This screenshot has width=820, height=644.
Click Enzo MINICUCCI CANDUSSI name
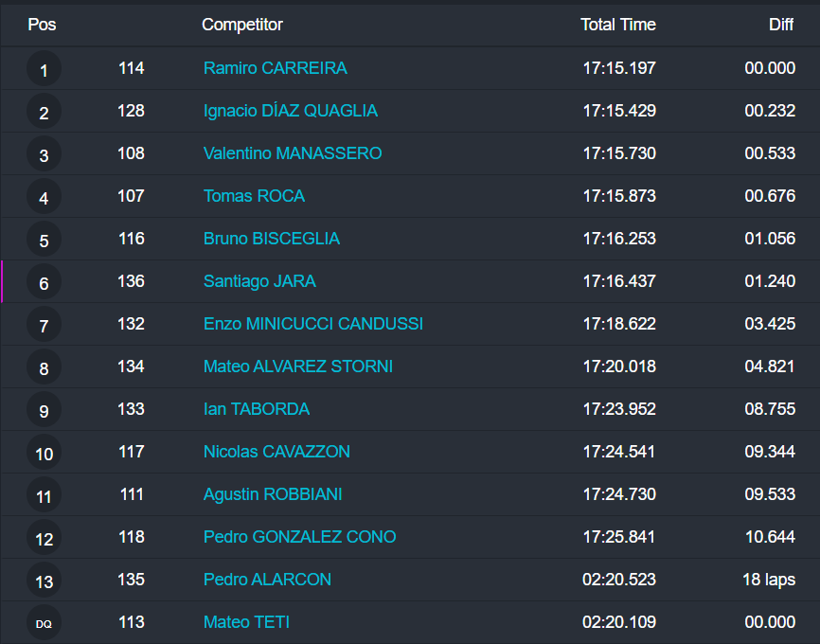click(x=312, y=324)
